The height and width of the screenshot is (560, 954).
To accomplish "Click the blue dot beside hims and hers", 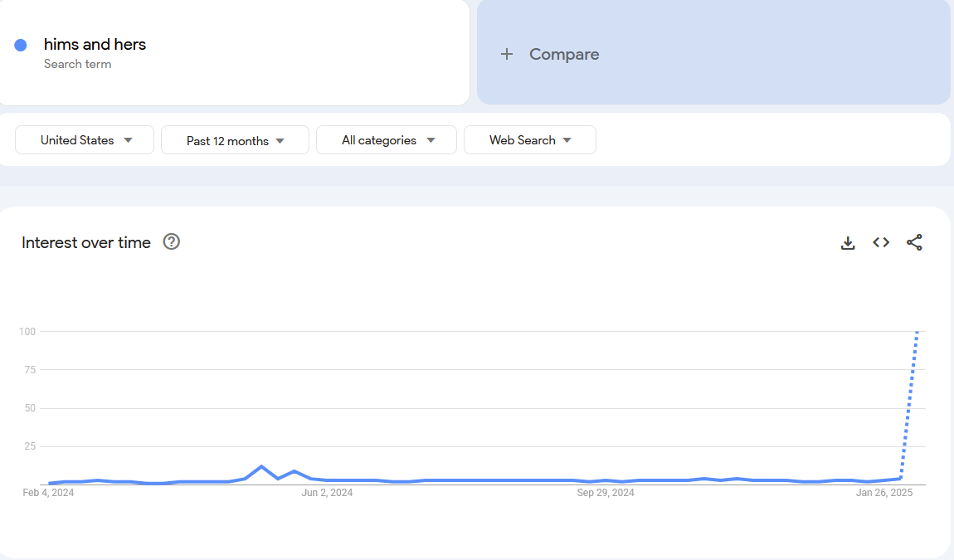I will 21,45.
